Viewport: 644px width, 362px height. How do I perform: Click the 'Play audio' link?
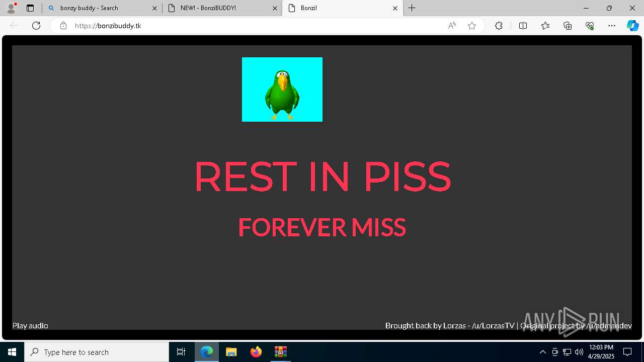click(30, 326)
